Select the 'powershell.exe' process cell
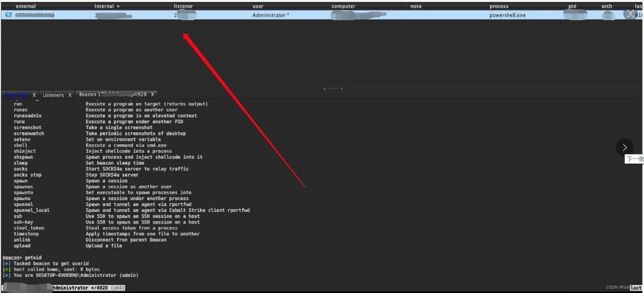The width and height of the screenshot is (644, 293). tap(507, 15)
